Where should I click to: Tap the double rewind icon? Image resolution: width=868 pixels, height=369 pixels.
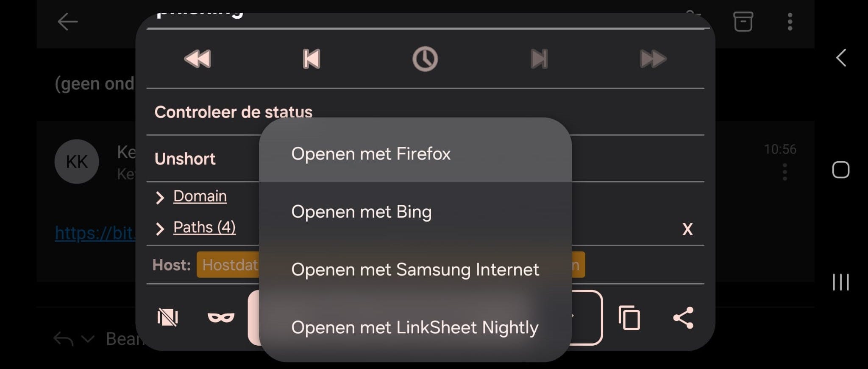[x=198, y=59]
